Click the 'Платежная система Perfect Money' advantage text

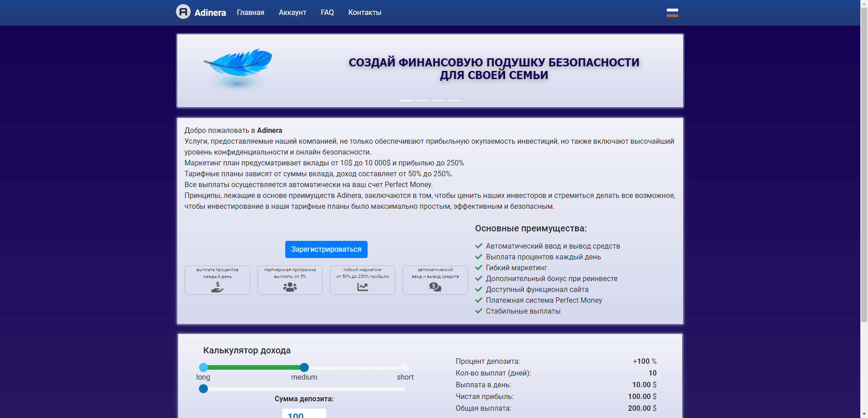(x=544, y=300)
